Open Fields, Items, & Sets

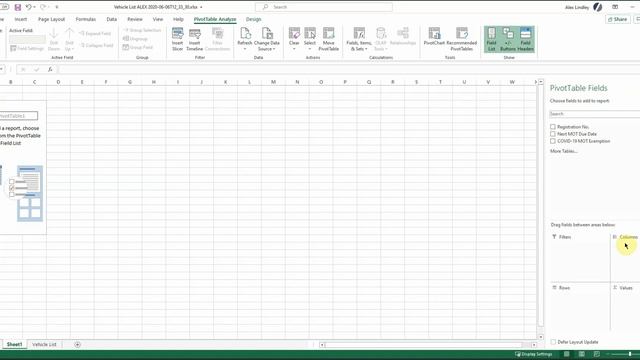tap(359, 39)
